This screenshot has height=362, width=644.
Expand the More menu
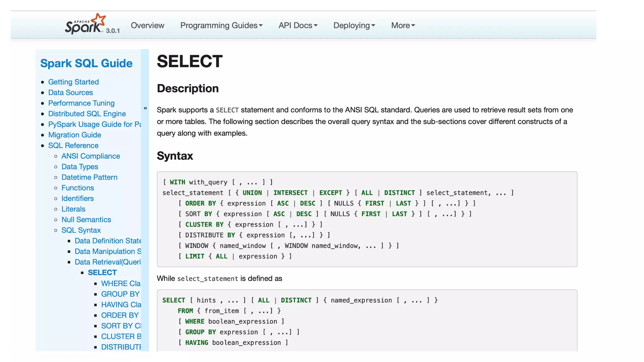(x=403, y=25)
